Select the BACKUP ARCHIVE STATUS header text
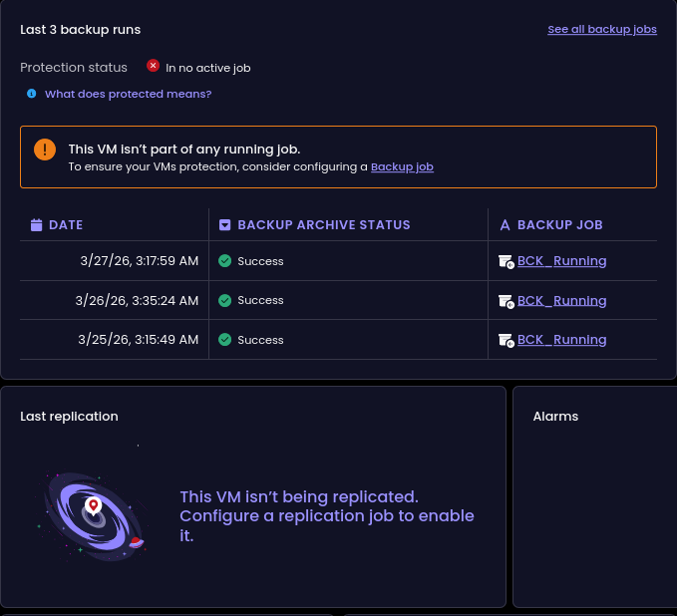The height and width of the screenshot is (616, 677). tap(324, 225)
